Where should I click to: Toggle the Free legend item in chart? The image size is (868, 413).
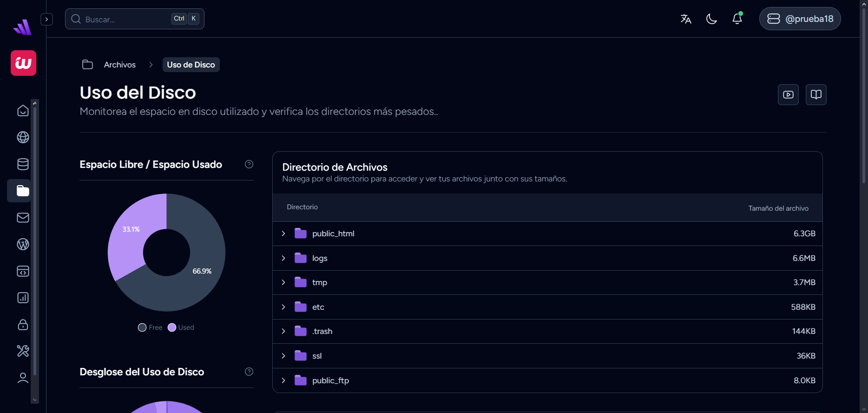pyautogui.click(x=150, y=327)
